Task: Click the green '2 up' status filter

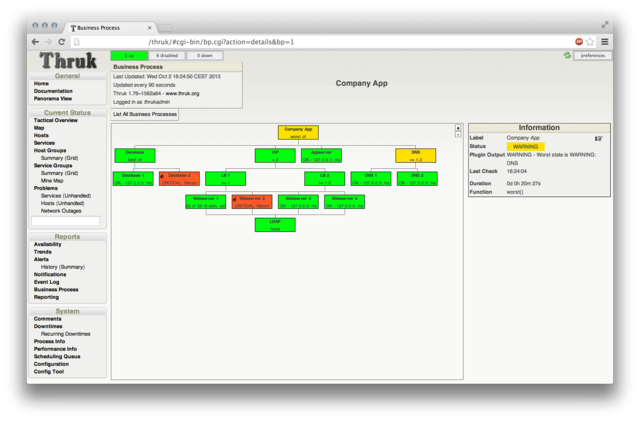Action: click(128, 56)
